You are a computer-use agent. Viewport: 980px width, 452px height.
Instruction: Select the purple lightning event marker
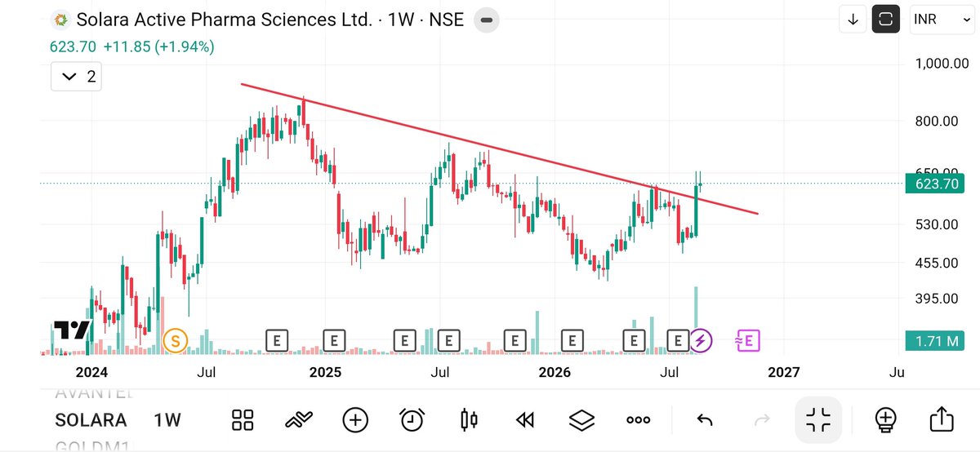coord(701,340)
